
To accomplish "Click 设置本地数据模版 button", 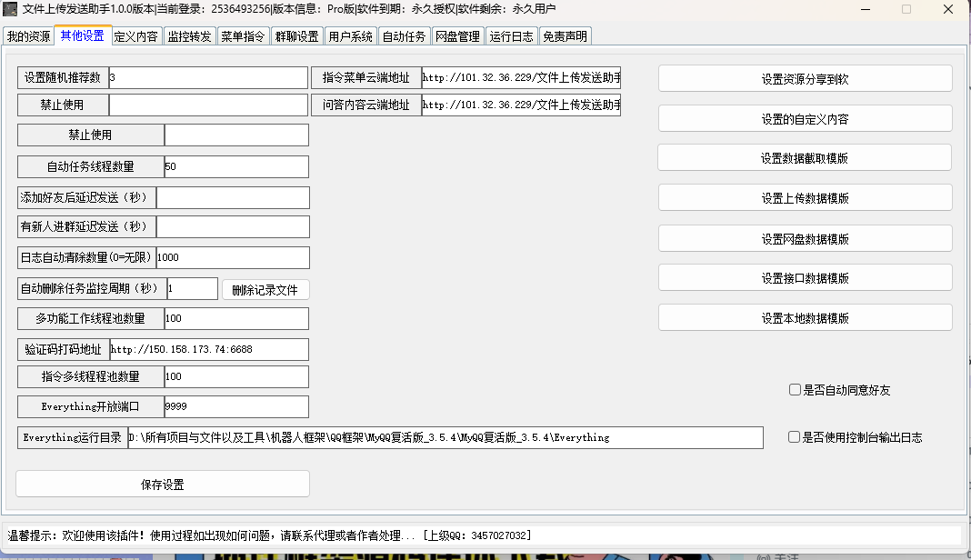I will [x=805, y=318].
